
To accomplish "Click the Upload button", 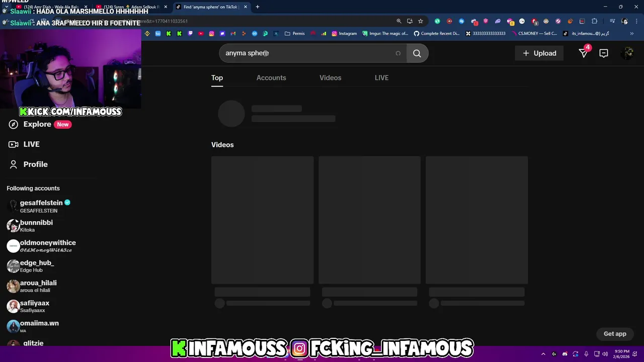I will [539, 53].
